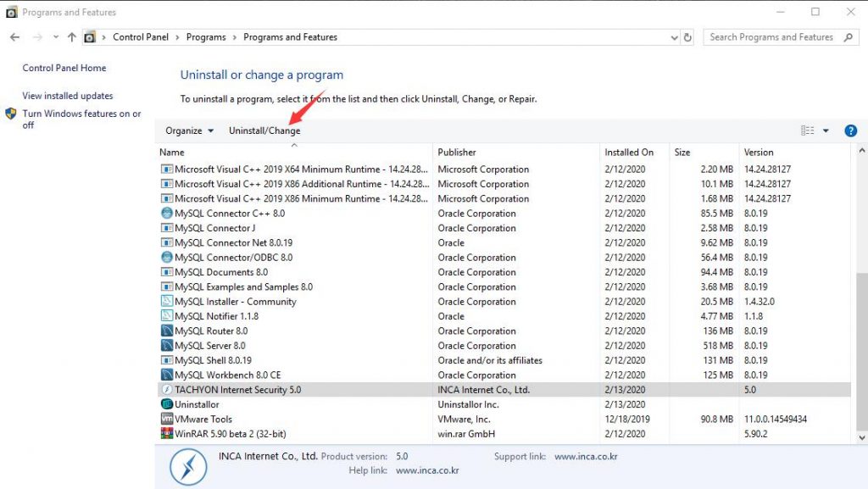Select the MySQL Documents 8.0 icon
Image resolution: width=868 pixels, height=489 pixels.
pyautogui.click(x=167, y=272)
